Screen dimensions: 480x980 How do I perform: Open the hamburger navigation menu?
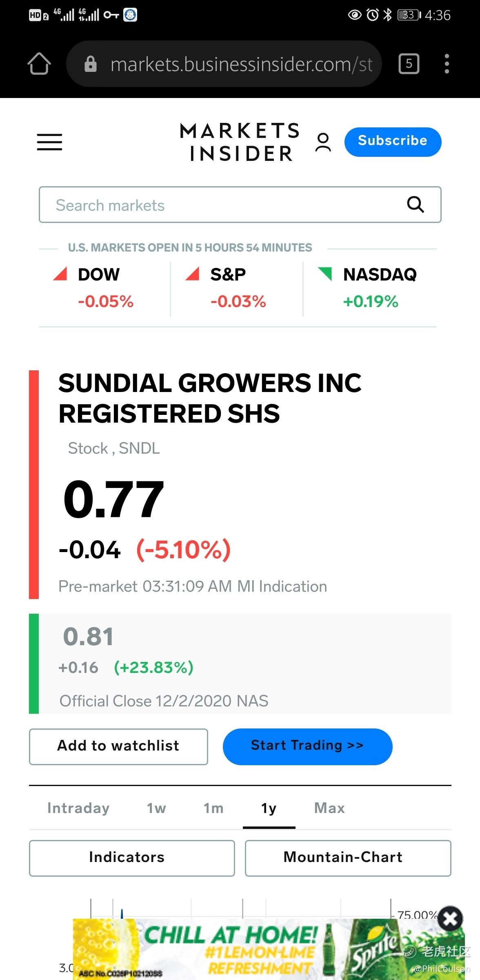click(x=49, y=142)
